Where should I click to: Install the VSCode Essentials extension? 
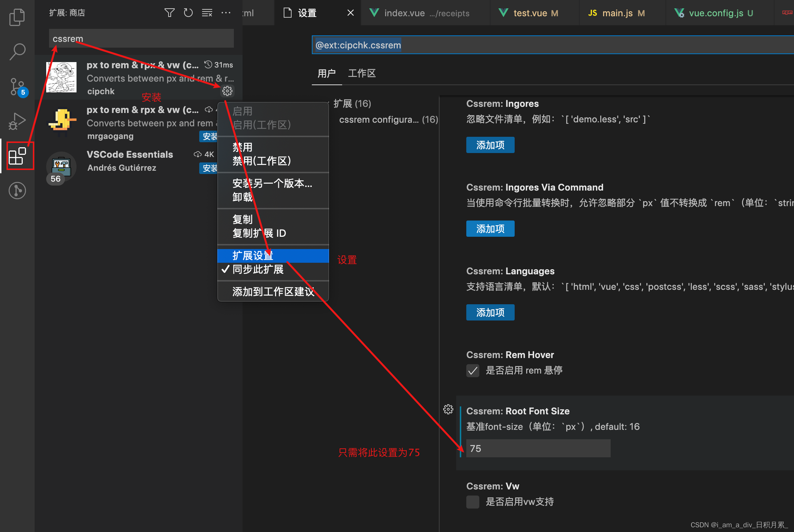209,168
